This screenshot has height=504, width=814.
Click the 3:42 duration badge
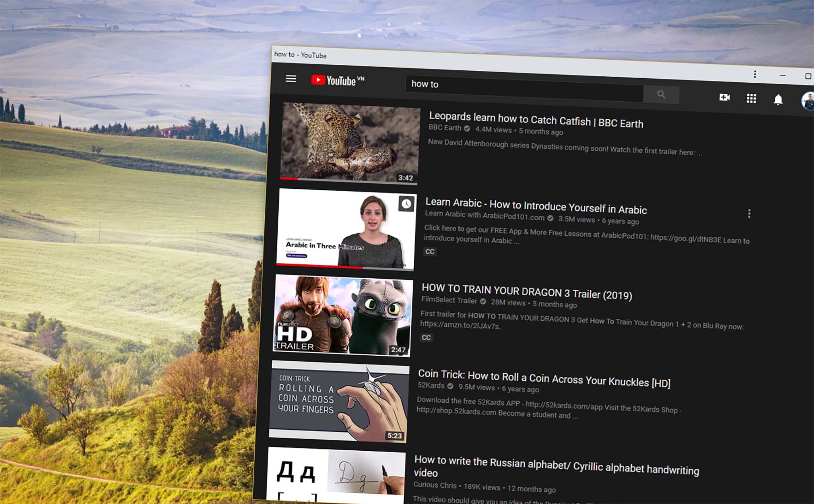point(405,178)
